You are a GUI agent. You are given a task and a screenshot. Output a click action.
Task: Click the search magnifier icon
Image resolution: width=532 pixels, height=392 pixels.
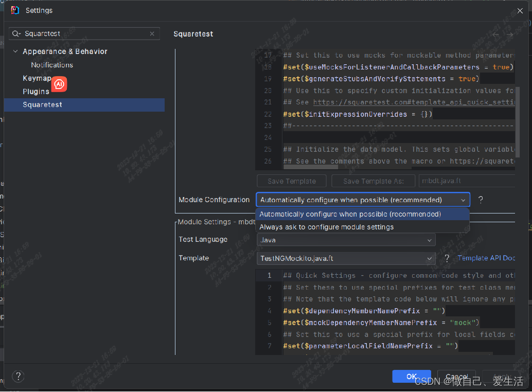[x=16, y=33]
